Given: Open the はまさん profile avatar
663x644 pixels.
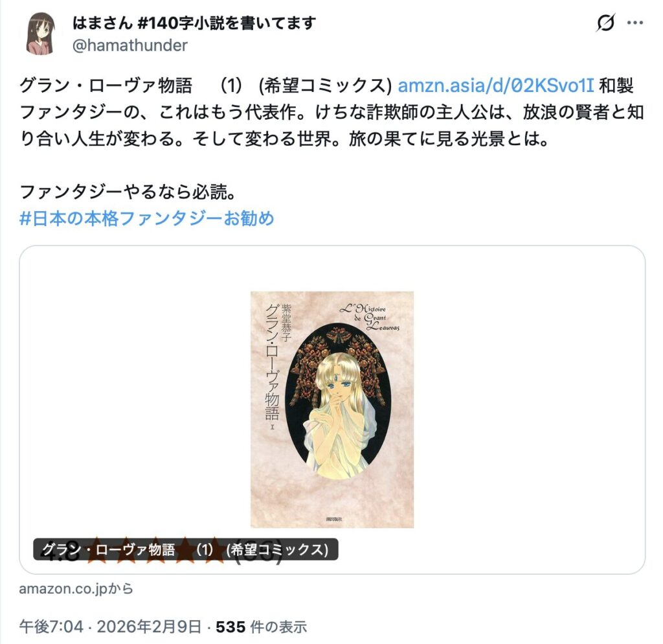Looking at the screenshot, I should tap(41, 34).
